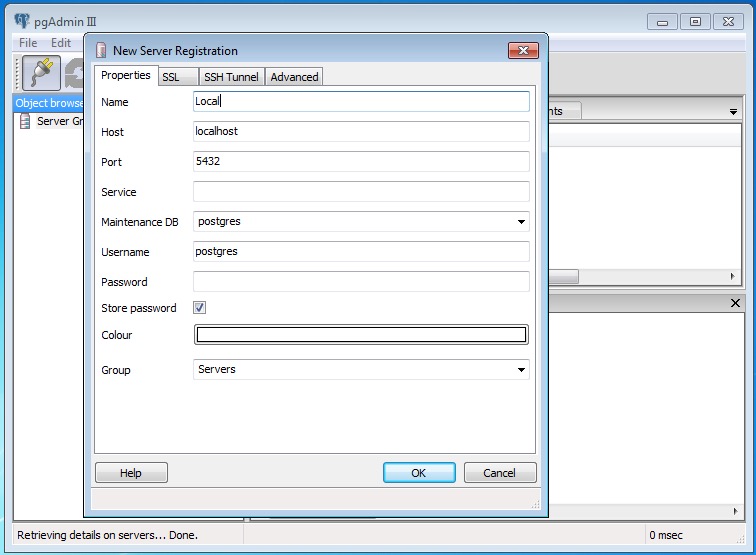Screen dimensions: 756x555
Task: Click the Cancel button
Action: pyautogui.click(x=499, y=473)
